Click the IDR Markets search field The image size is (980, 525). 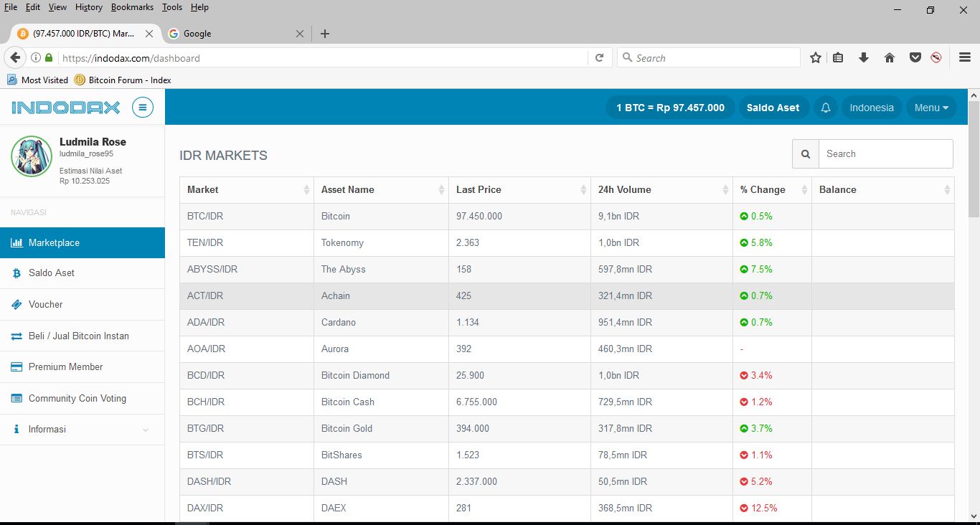(x=886, y=153)
